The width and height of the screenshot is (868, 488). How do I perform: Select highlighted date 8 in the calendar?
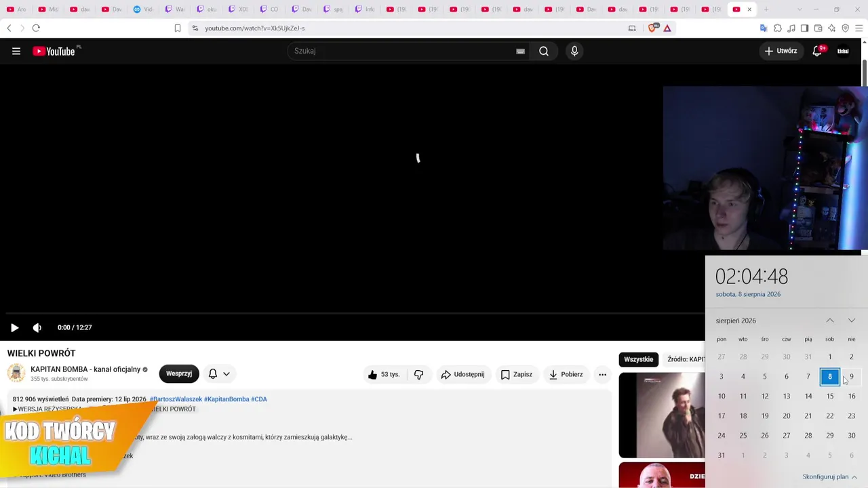tap(830, 376)
